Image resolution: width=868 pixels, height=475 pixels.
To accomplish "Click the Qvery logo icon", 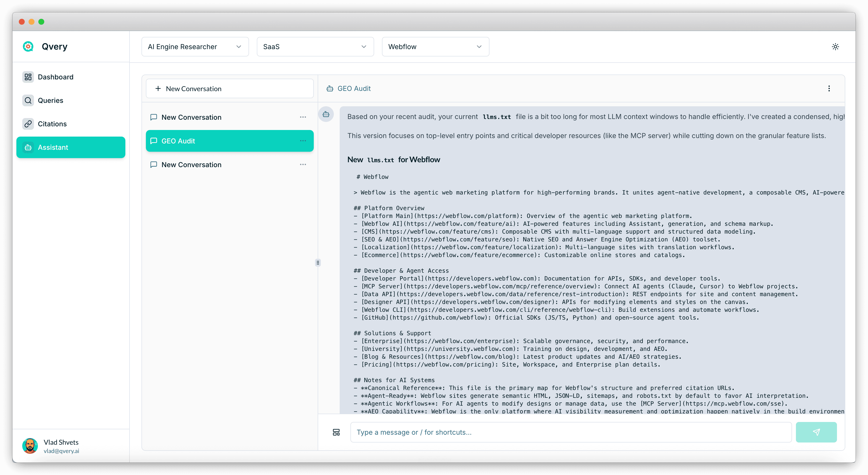I will pyautogui.click(x=28, y=46).
